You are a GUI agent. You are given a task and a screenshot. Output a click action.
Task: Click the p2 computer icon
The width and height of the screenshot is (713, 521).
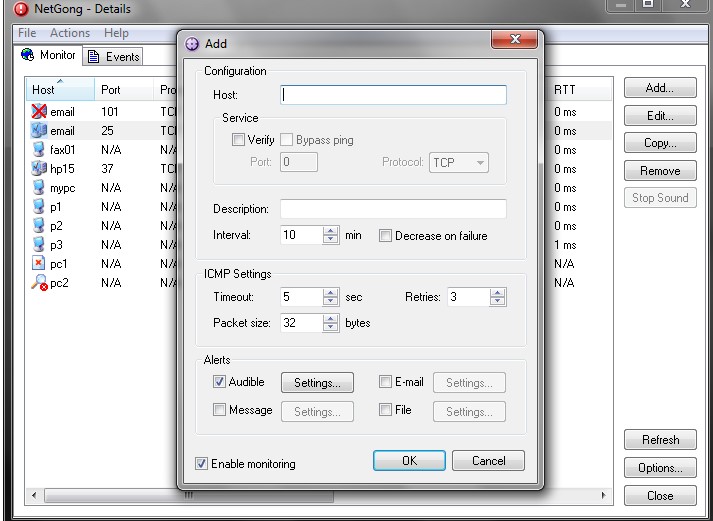coord(39,226)
